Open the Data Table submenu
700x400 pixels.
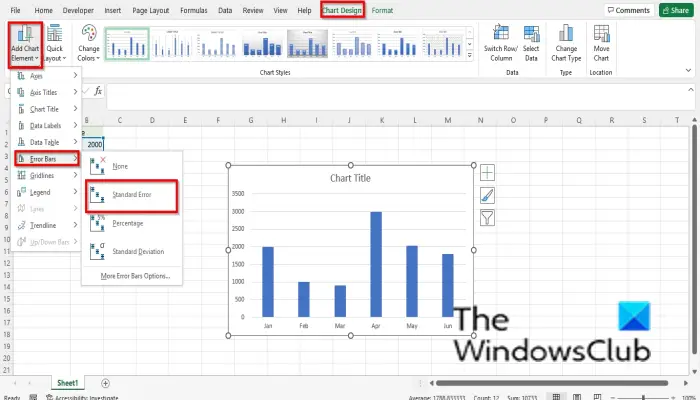pos(46,142)
